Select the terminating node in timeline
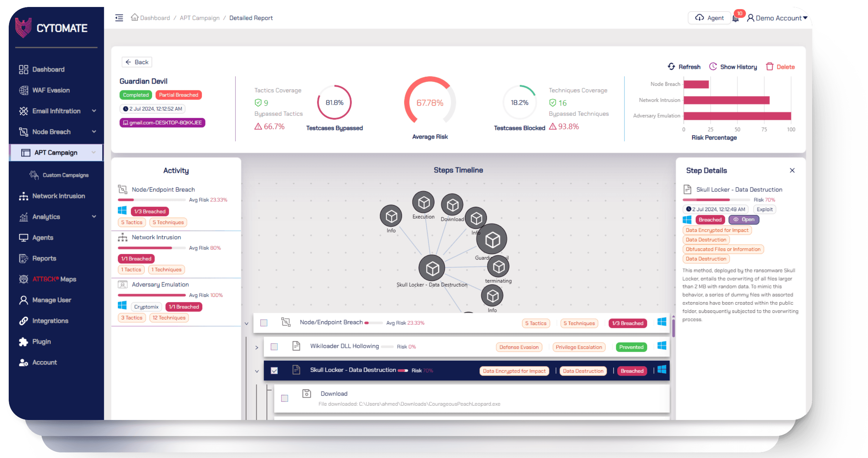Viewport: 868px width, 458px height. [498, 267]
